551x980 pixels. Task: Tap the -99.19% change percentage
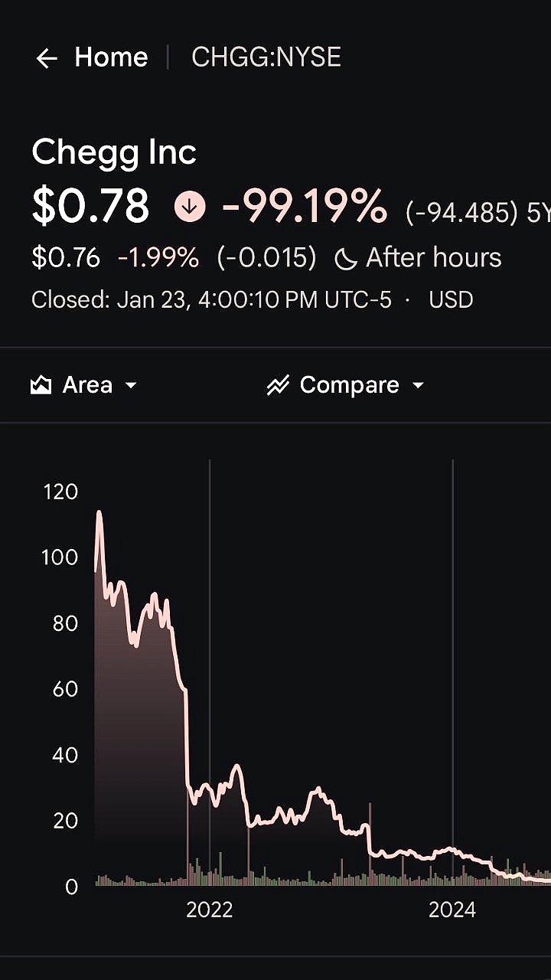pos(304,207)
